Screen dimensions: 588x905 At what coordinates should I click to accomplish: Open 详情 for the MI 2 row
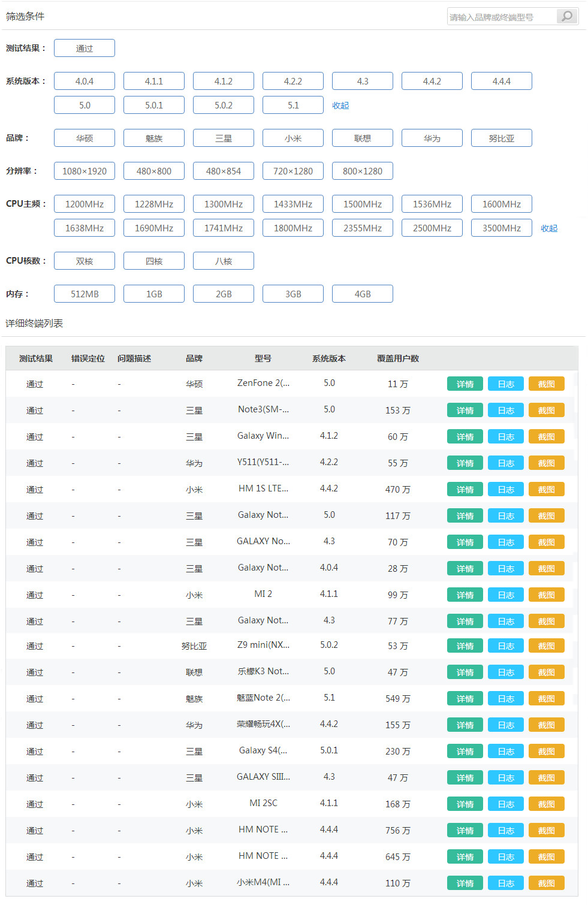coord(465,595)
